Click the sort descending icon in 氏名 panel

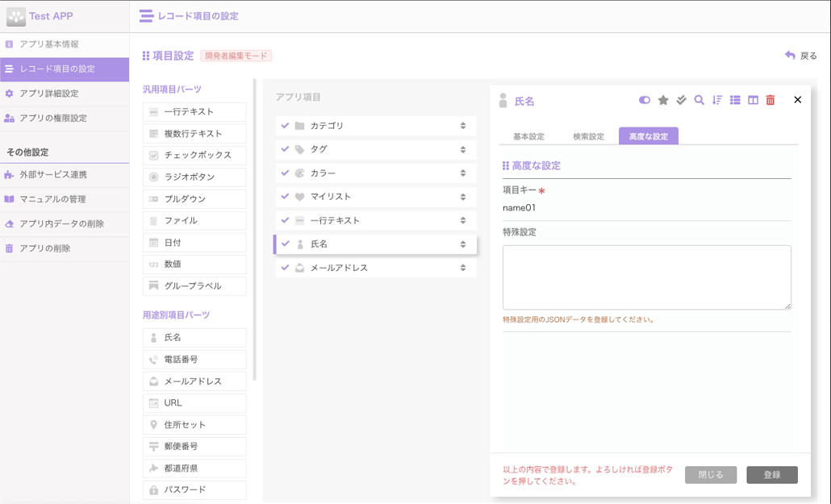pyautogui.click(x=717, y=100)
